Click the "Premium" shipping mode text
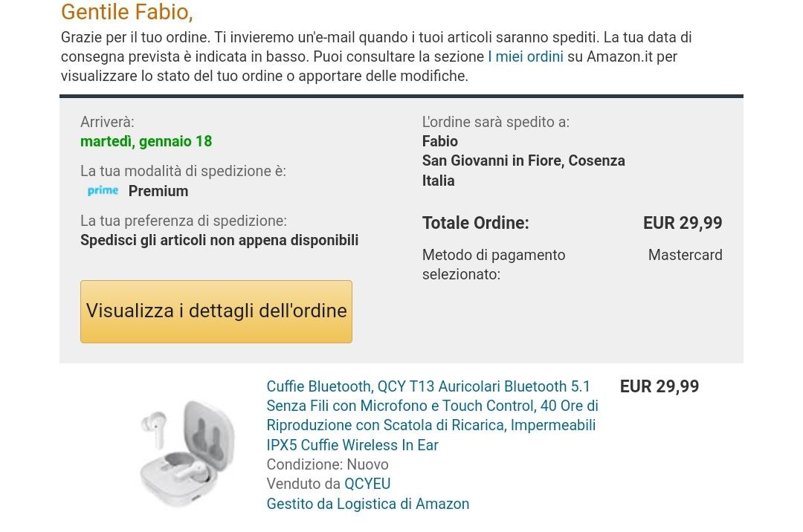Image resolution: width=803 pixels, height=532 pixels. click(x=158, y=191)
